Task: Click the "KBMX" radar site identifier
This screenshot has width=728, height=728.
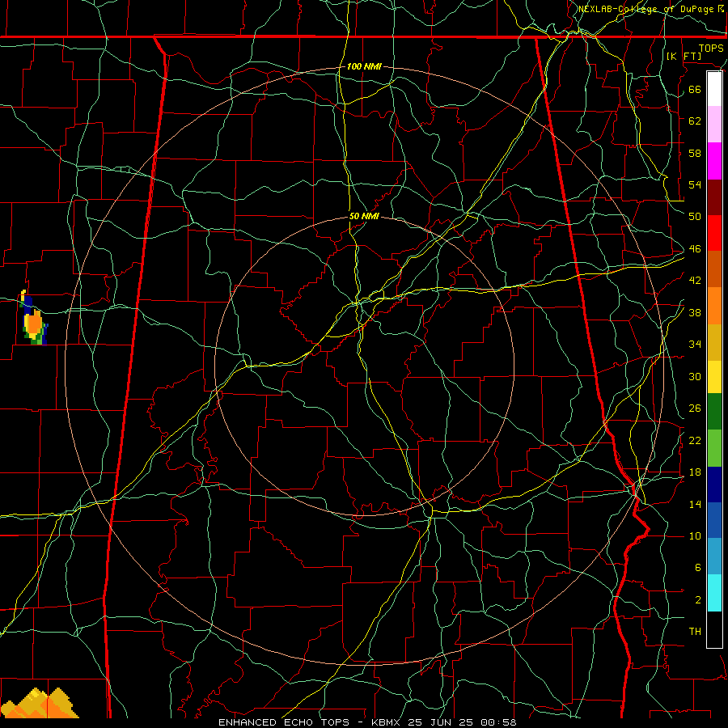Action: point(385,722)
